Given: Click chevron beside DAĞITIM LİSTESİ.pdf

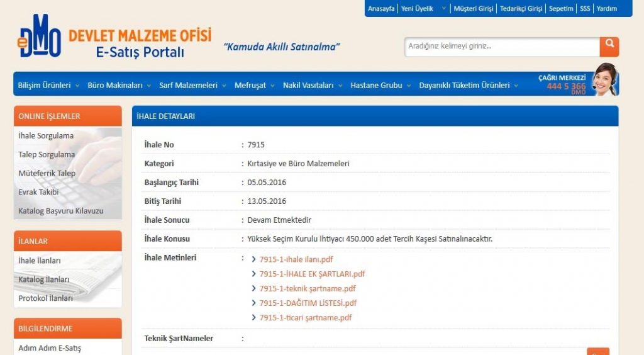Looking at the screenshot, I should tap(254, 303).
